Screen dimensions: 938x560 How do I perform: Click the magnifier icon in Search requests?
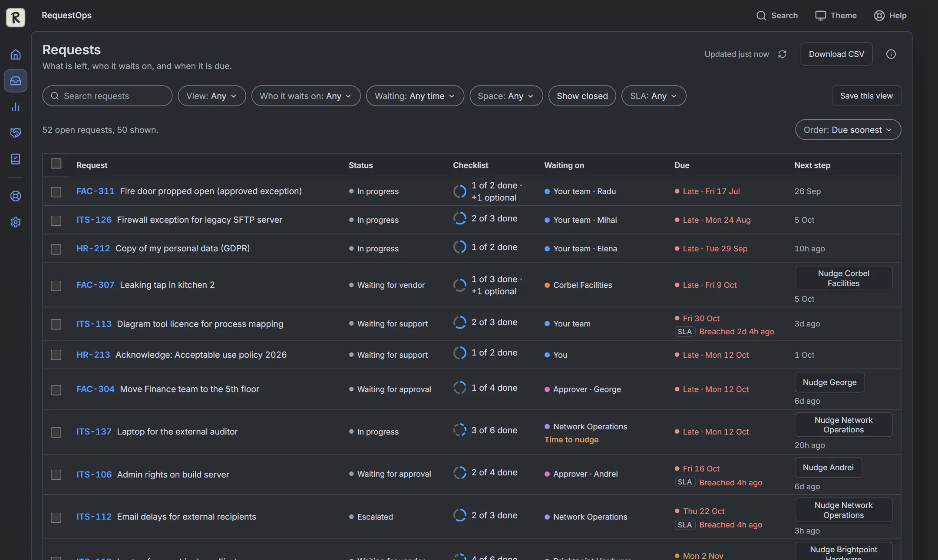coord(55,96)
